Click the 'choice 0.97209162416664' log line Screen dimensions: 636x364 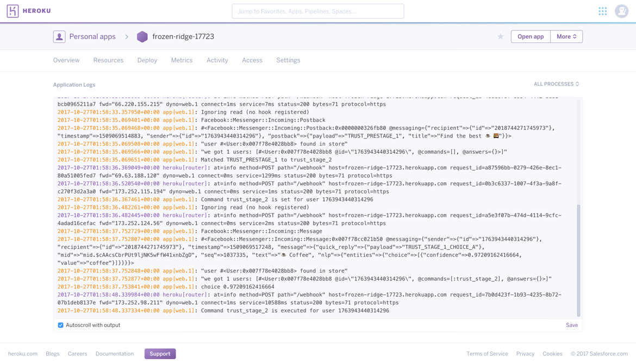pyautogui.click(x=166, y=286)
